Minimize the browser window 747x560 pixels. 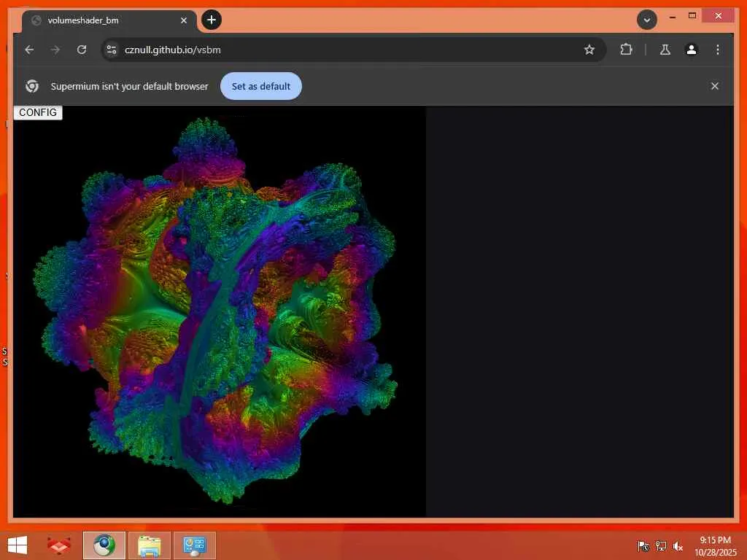pos(672,17)
